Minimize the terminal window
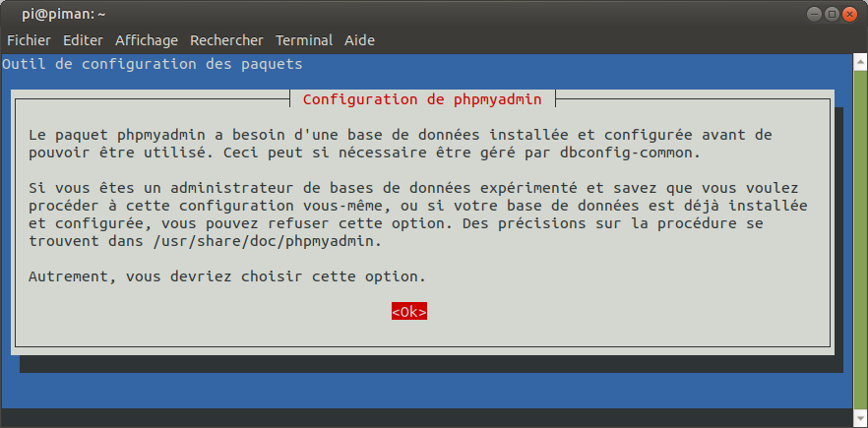 (813, 15)
